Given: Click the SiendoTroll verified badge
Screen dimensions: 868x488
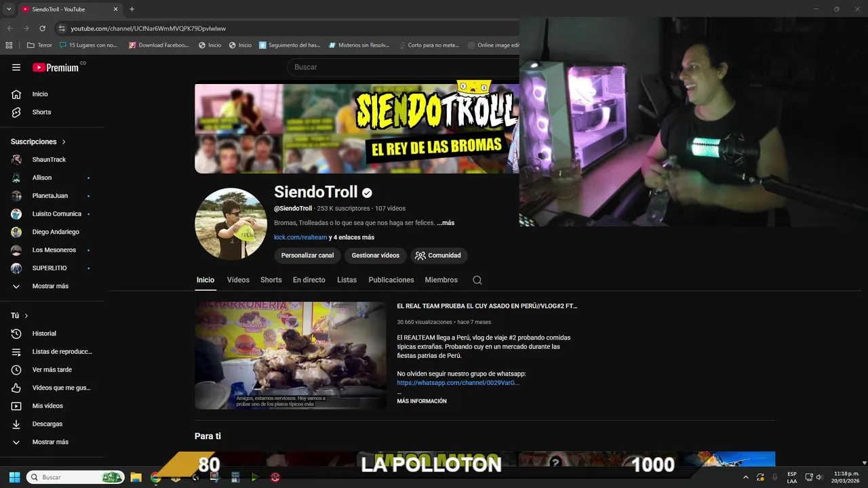Looking at the screenshot, I should tap(367, 192).
